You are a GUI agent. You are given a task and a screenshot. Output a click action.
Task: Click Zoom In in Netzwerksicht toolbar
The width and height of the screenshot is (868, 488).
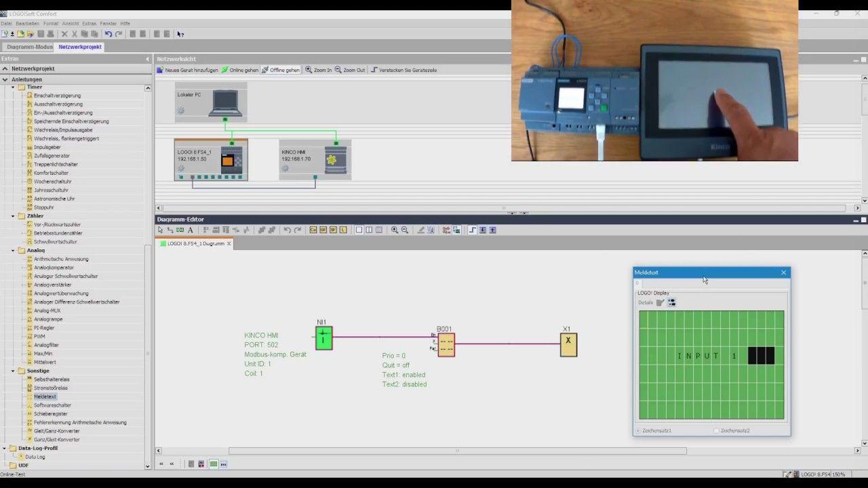point(319,70)
